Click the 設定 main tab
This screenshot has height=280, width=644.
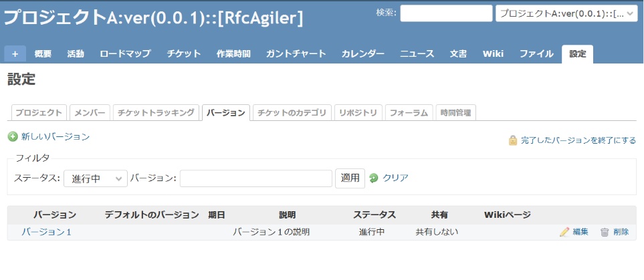click(578, 53)
